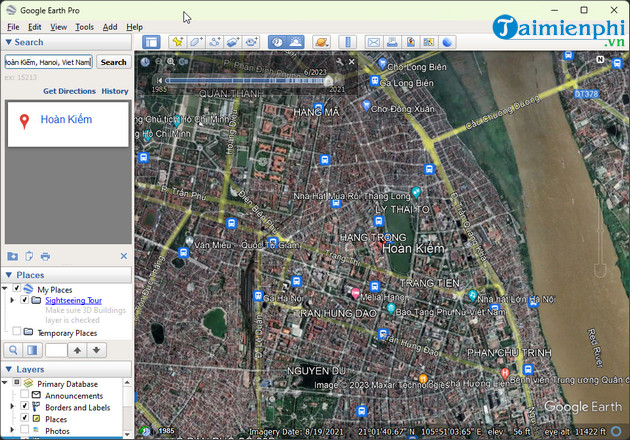The image size is (630, 440).
Task: Toggle the Sightseeing Tour checkbox
Action: click(25, 300)
